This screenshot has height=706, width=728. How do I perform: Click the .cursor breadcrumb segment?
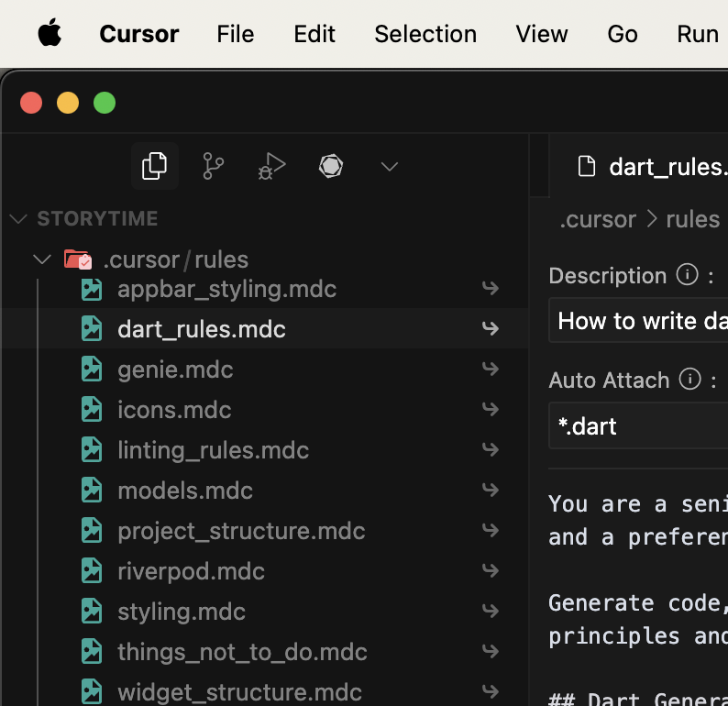[x=598, y=219]
